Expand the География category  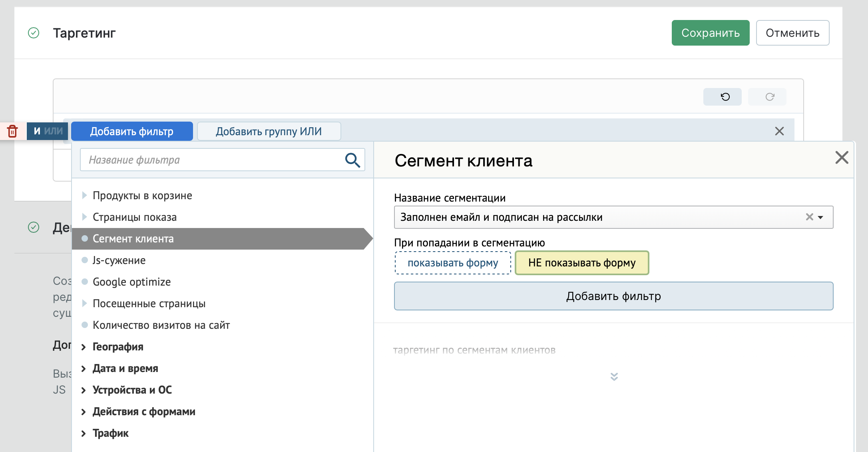click(x=84, y=347)
